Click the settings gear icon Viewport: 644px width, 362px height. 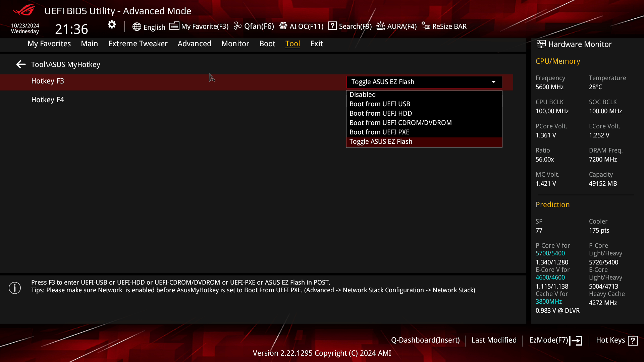pyautogui.click(x=111, y=24)
